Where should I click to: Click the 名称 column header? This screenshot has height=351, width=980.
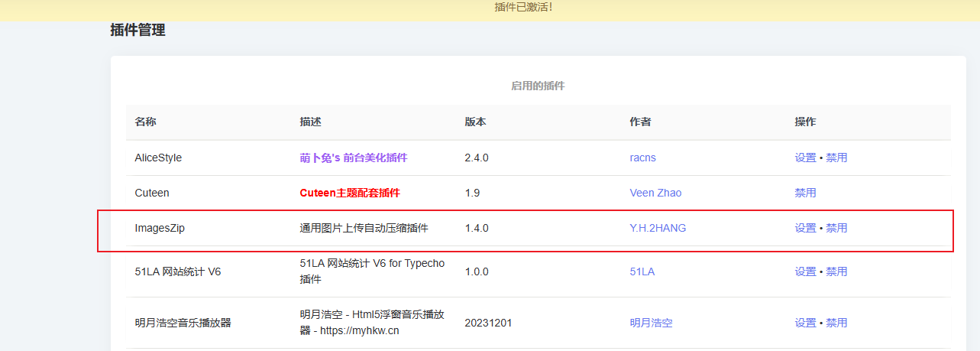pyautogui.click(x=145, y=122)
